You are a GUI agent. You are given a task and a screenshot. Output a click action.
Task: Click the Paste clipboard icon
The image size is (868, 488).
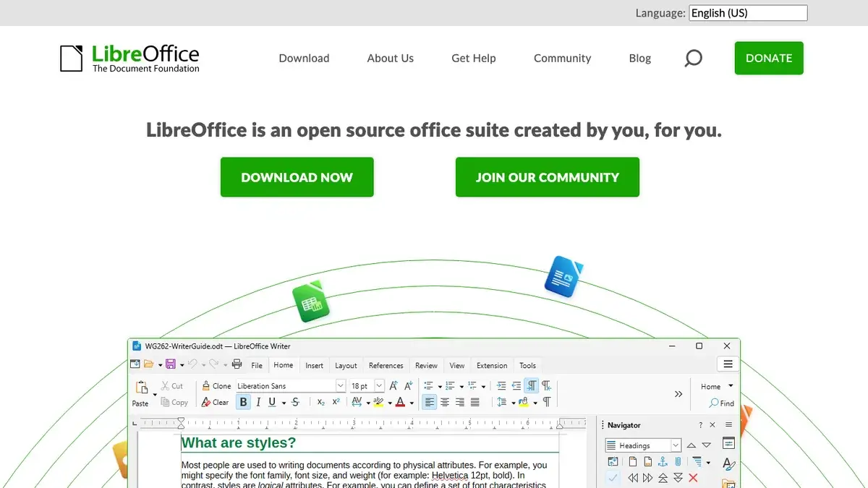pos(142,387)
